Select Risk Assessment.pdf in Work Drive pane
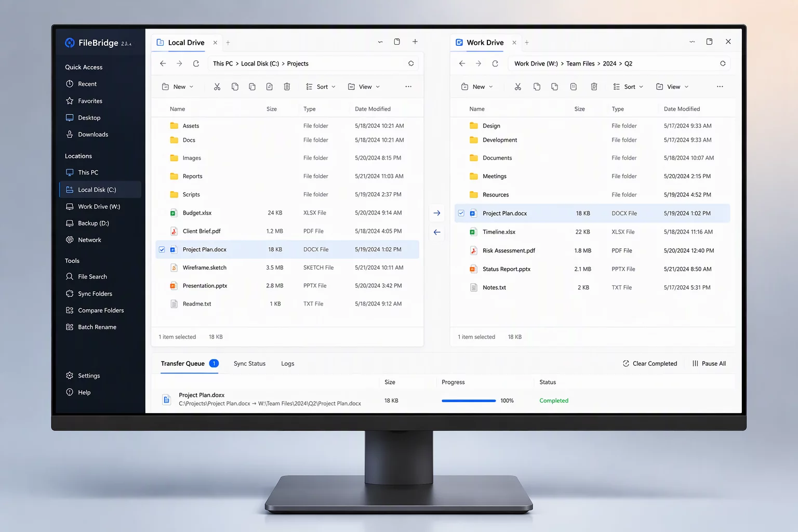Viewport: 798px width, 532px height. click(592, 250)
